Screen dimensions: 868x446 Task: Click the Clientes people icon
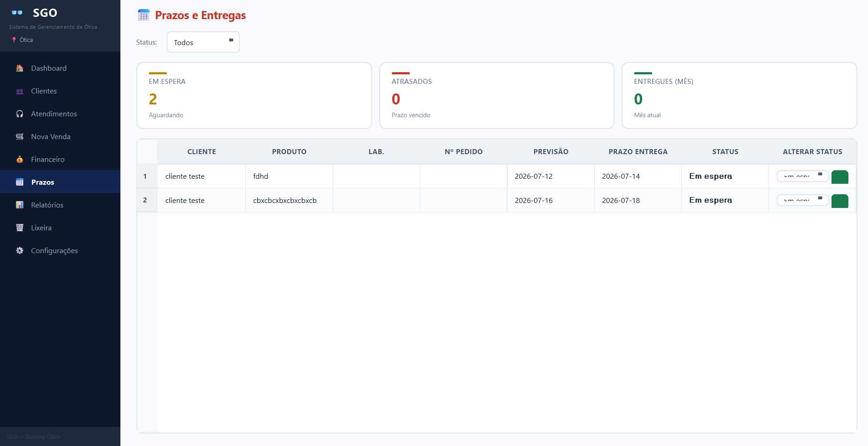(x=20, y=91)
